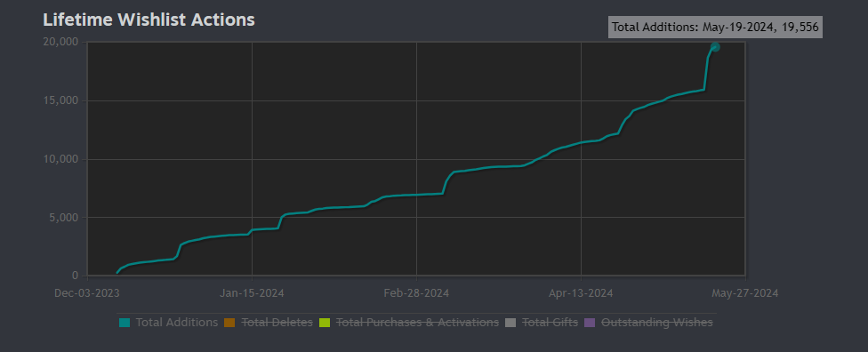This screenshot has height=352, width=868.
Task: Click the orange Total Deletes legend swatch
Action: pyautogui.click(x=229, y=322)
